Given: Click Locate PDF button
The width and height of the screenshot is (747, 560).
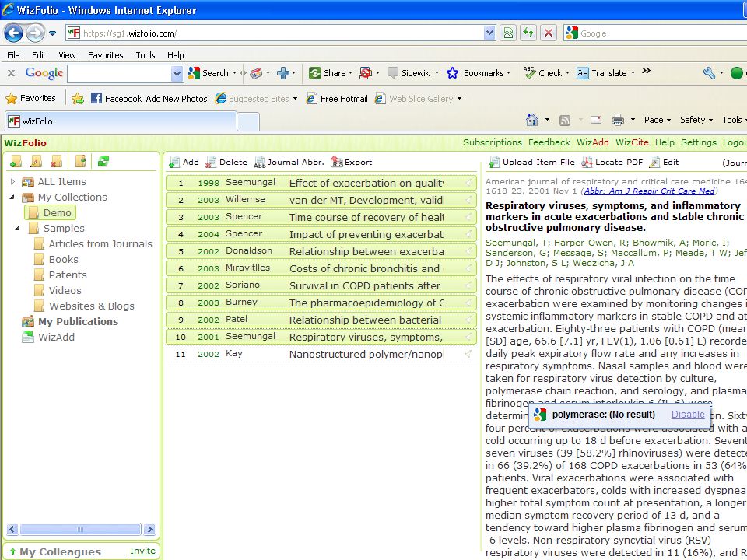Looking at the screenshot, I should point(612,163).
